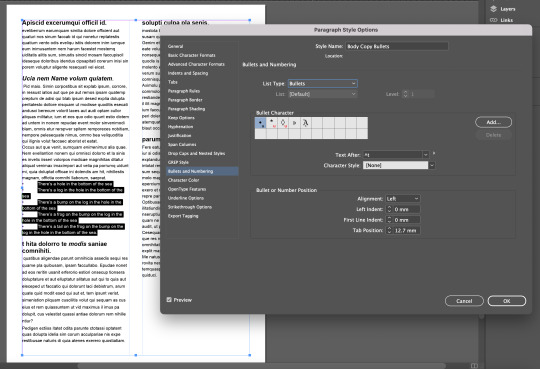Expand the Text After dropdown arrow
The height and width of the screenshot is (369, 540).
click(426, 155)
